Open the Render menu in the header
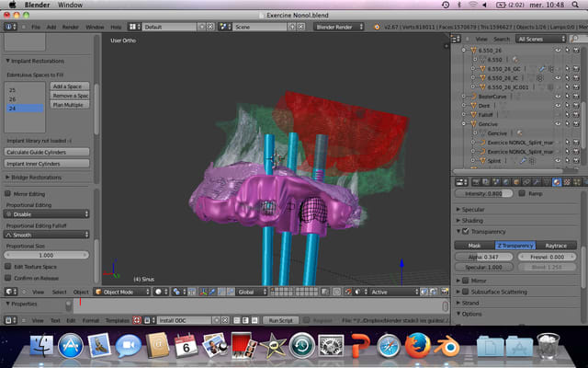Image resolution: width=588 pixels, height=368 pixels. 72,27
